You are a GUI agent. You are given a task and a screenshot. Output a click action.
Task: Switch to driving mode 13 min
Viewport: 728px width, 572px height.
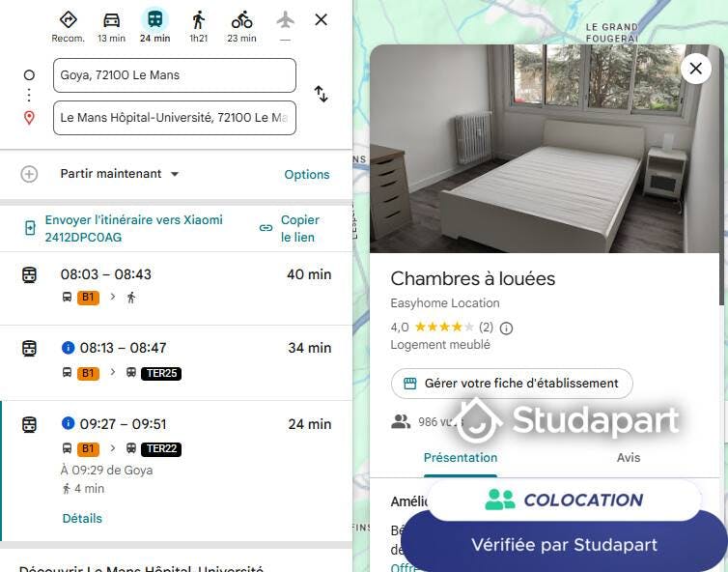[111, 26]
